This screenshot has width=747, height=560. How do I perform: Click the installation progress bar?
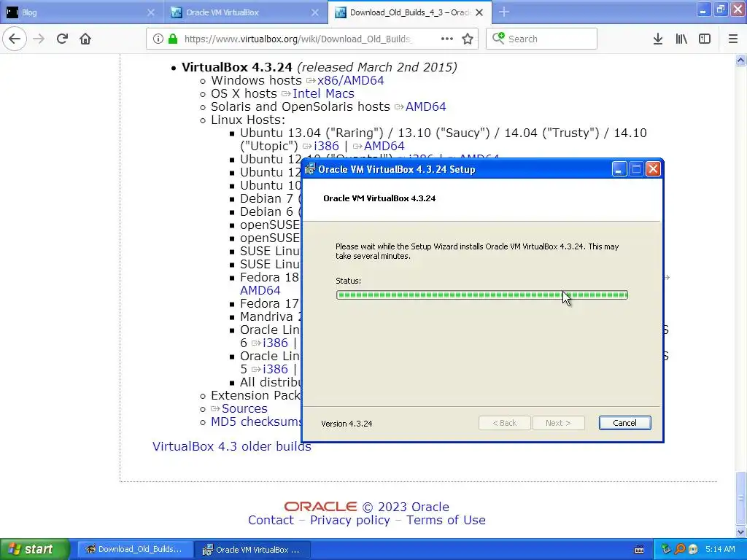coord(481,295)
